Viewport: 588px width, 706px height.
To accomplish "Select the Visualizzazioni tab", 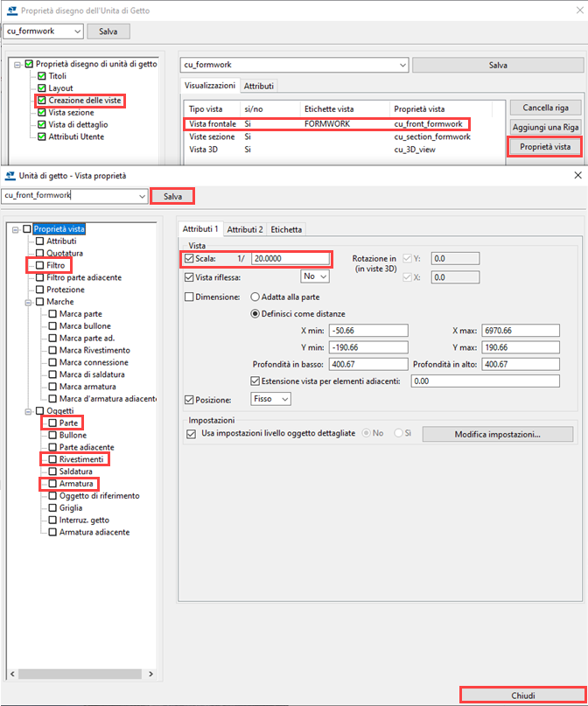I will (210, 86).
